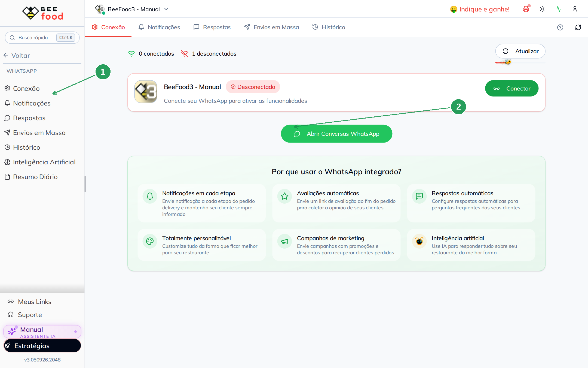The height and width of the screenshot is (368, 588).
Task: Click the message icon in Respostas automáticas card
Action: (419, 196)
